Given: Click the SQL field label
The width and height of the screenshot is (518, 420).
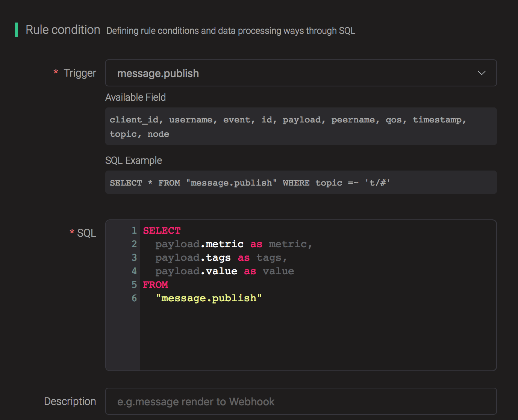Looking at the screenshot, I should coord(86,233).
